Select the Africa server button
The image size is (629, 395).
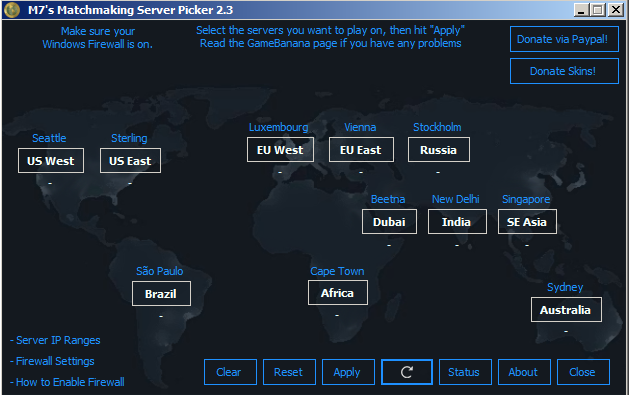pos(338,293)
